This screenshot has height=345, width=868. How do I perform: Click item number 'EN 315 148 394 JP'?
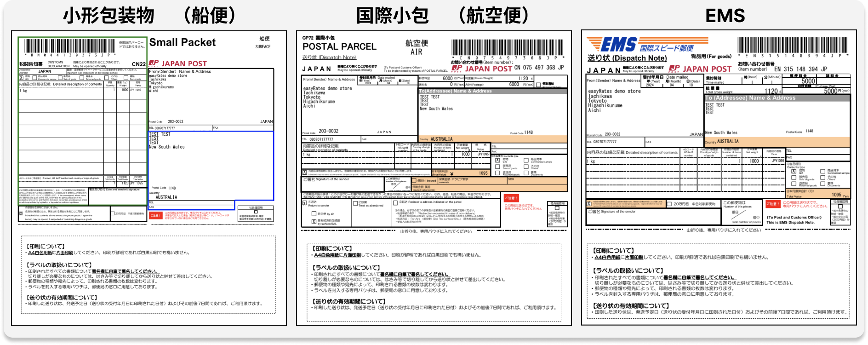pyautogui.click(x=800, y=69)
